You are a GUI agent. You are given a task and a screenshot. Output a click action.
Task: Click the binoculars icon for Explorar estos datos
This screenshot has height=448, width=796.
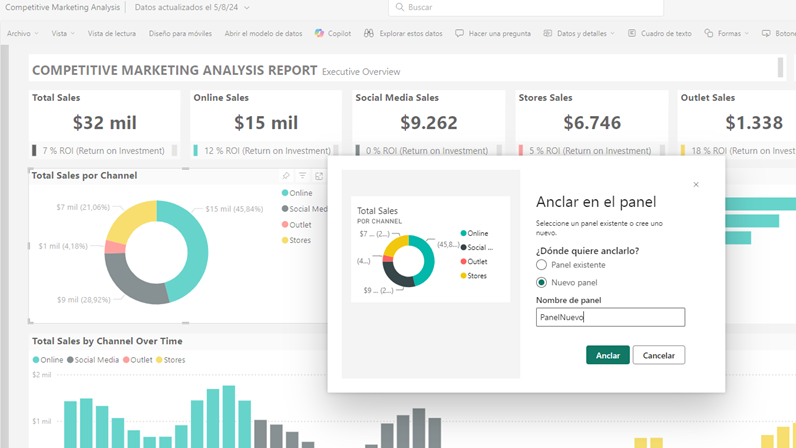(369, 33)
